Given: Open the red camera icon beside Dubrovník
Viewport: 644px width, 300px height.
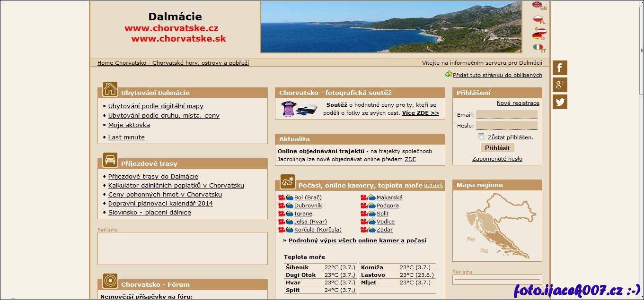Looking at the screenshot, I should point(282,206).
